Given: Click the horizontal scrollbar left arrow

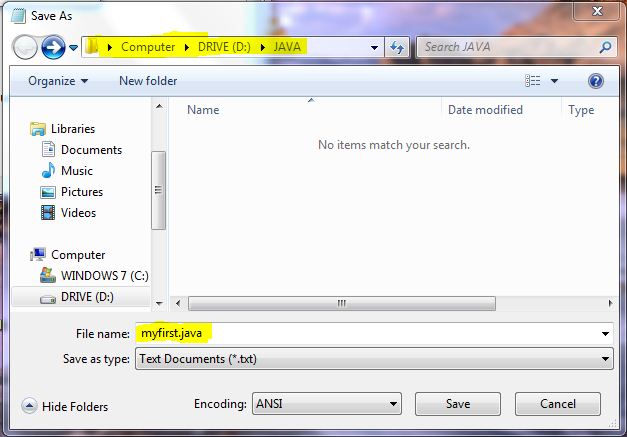Looking at the screenshot, I should click(178, 303).
